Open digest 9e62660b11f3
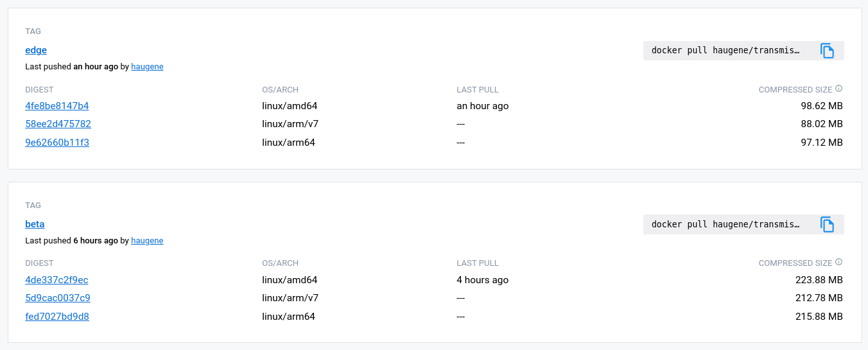This screenshot has height=350, width=868. coord(57,143)
